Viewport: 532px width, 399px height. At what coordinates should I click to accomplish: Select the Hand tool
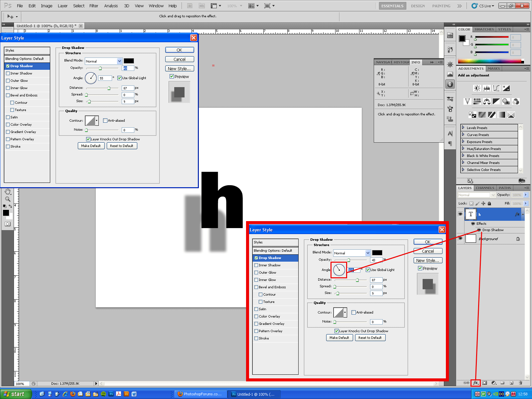[x=8, y=192]
